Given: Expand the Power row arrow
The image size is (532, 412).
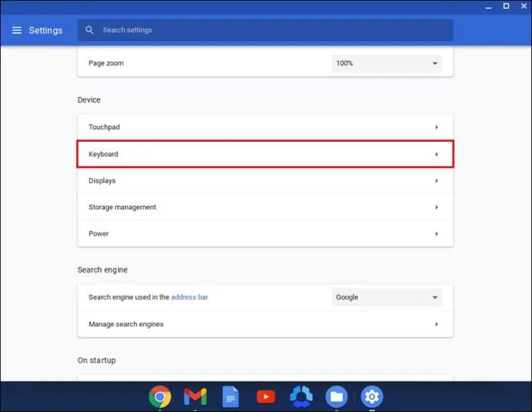Looking at the screenshot, I should coord(436,234).
